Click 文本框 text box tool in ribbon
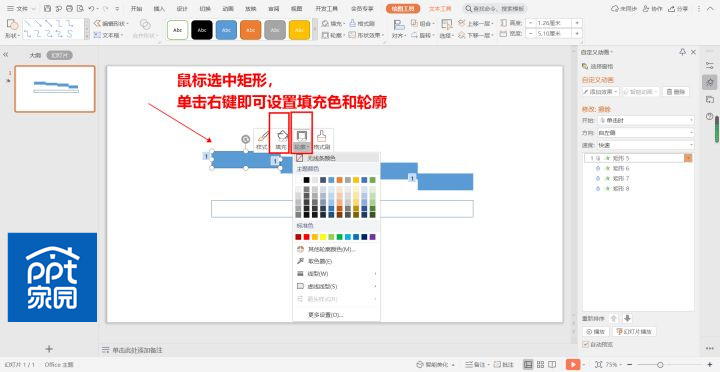The width and height of the screenshot is (720, 372). coord(107,35)
